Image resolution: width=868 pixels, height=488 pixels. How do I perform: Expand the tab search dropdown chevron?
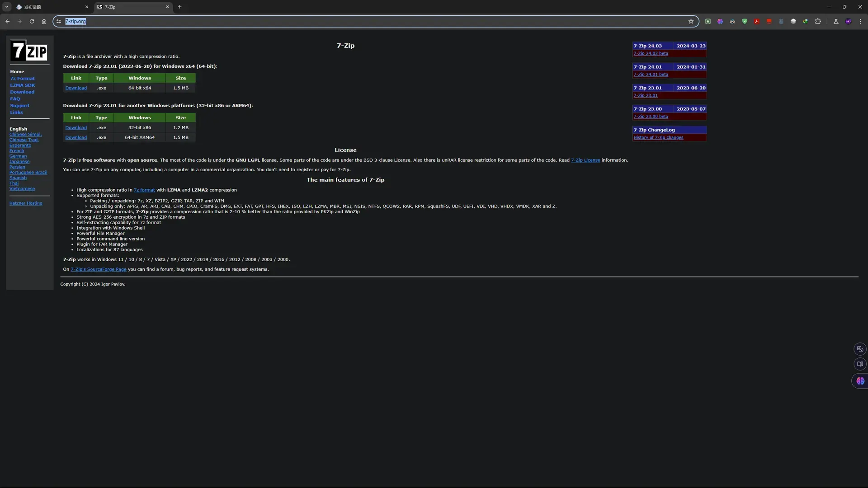click(7, 7)
